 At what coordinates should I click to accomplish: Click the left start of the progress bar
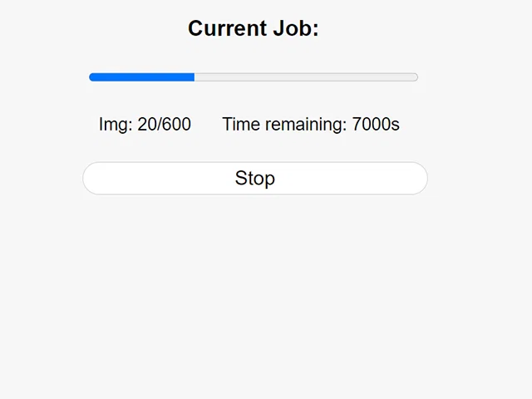coord(93,77)
